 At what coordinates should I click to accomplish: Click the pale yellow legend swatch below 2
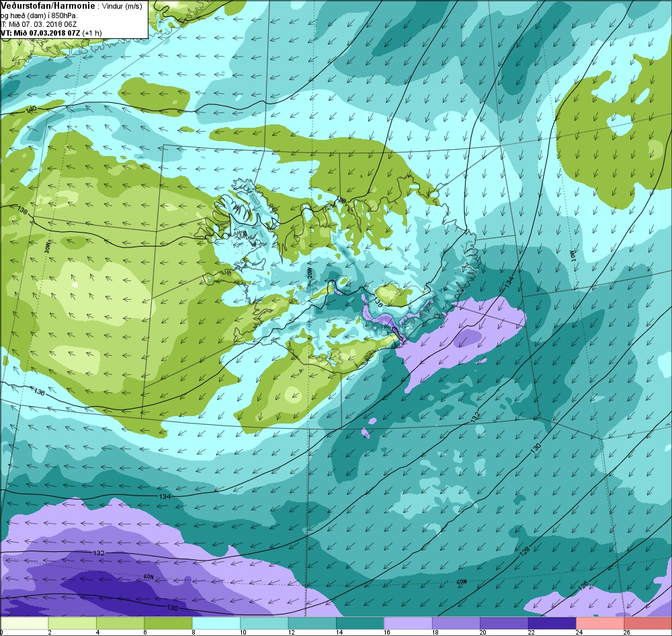tap(24, 623)
